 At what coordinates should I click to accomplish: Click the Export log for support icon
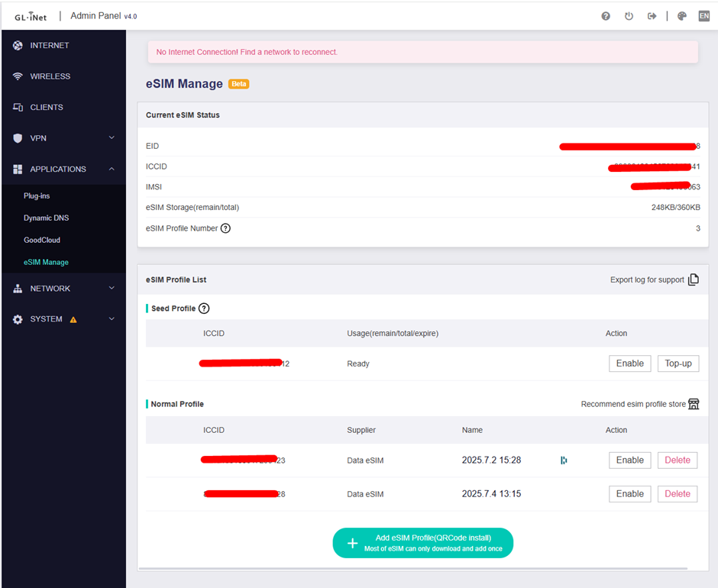click(x=694, y=279)
